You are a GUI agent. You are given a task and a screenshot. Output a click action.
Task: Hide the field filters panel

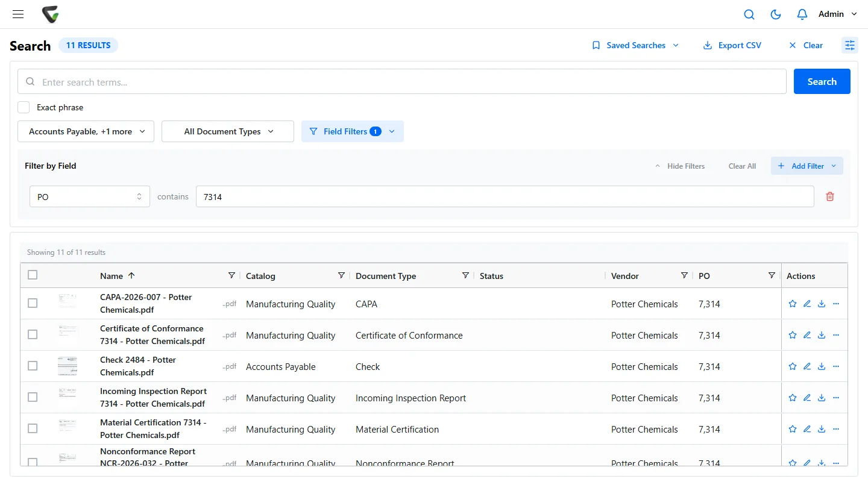point(680,166)
